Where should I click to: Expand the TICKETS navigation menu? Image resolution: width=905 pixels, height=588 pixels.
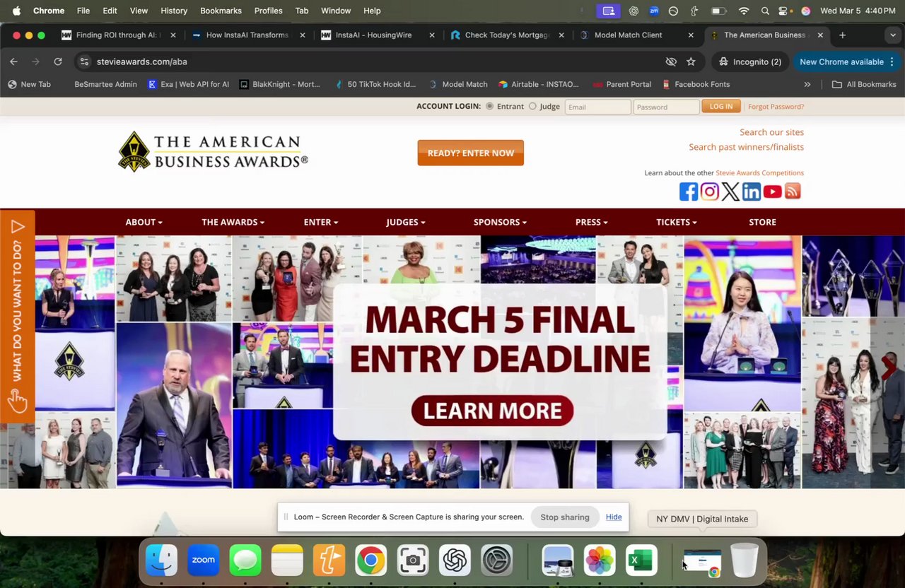676,222
